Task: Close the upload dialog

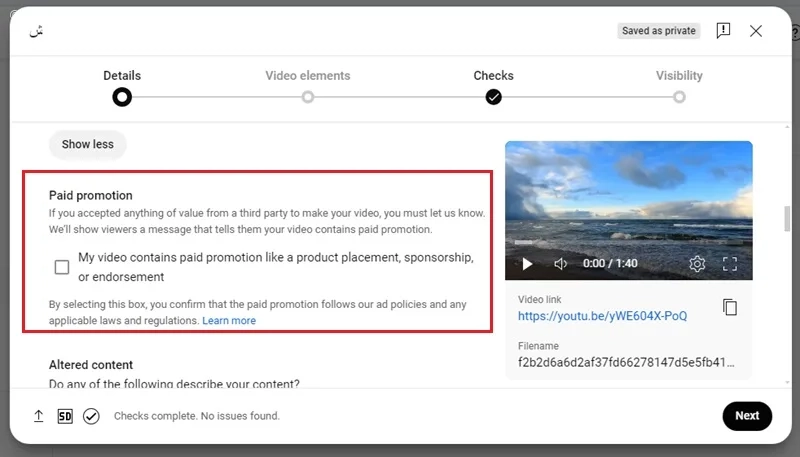Action: click(x=756, y=31)
